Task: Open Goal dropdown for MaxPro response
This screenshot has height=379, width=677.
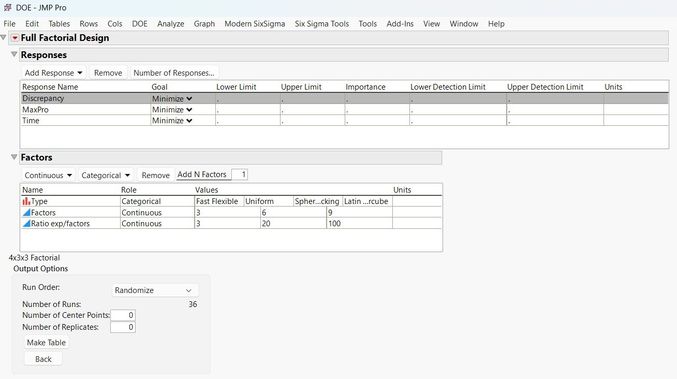Action: pos(172,110)
